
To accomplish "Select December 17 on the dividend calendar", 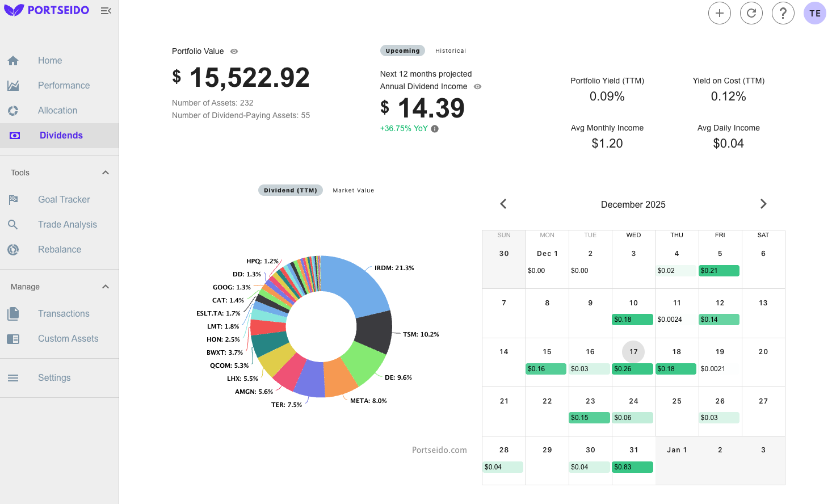I will click(633, 352).
